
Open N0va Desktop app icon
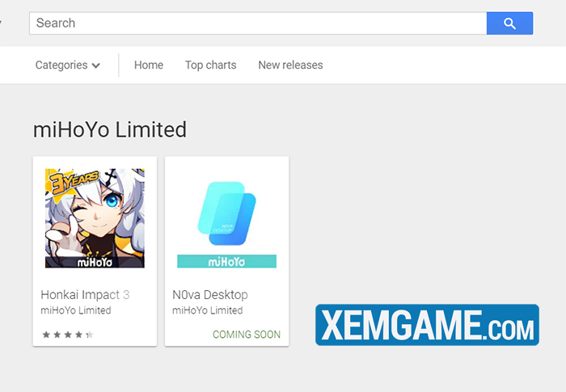point(226,218)
